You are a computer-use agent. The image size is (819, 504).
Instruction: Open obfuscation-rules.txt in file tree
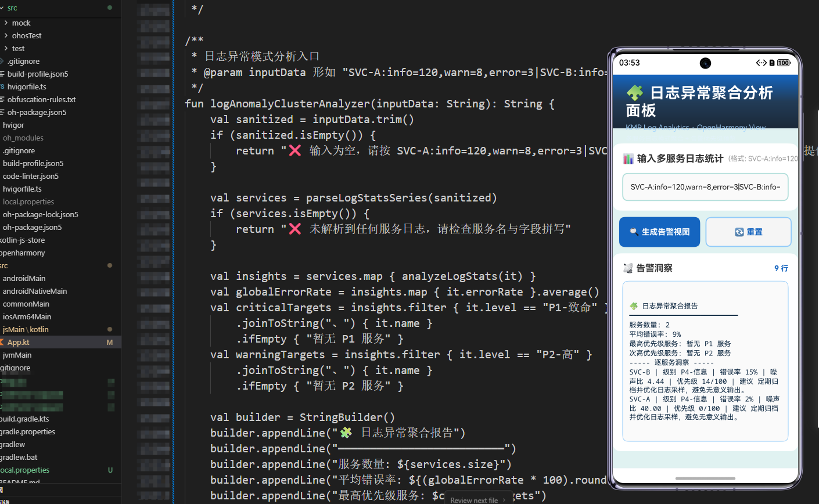[x=41, y=99]
